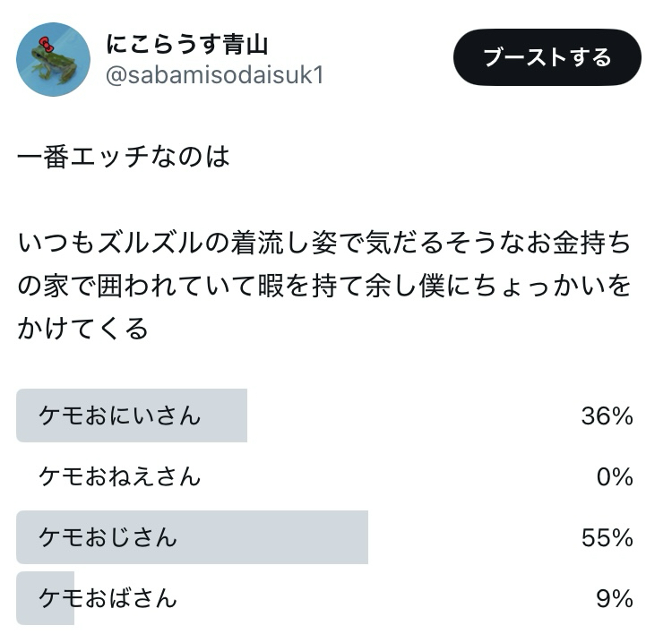Click the final post line かけてくる
Image resolution: width=672 pixels, height=634 pixels.
click(x=82, y=329)
